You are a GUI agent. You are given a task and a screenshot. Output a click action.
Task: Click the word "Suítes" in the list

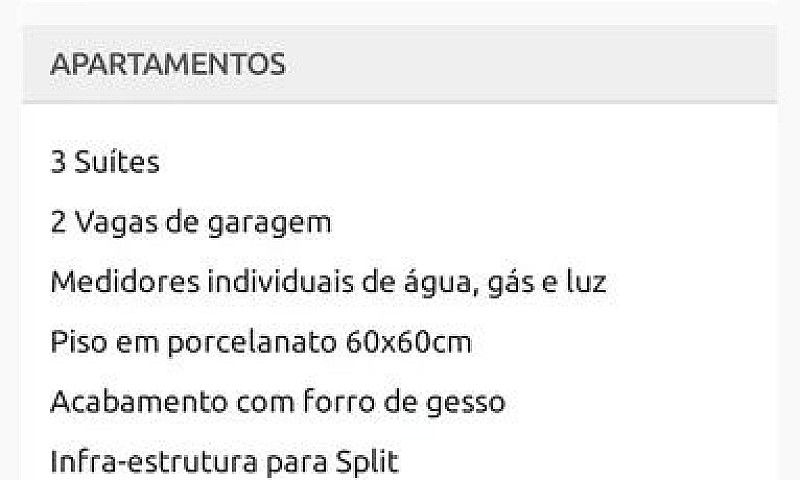(x=117, y=162)
